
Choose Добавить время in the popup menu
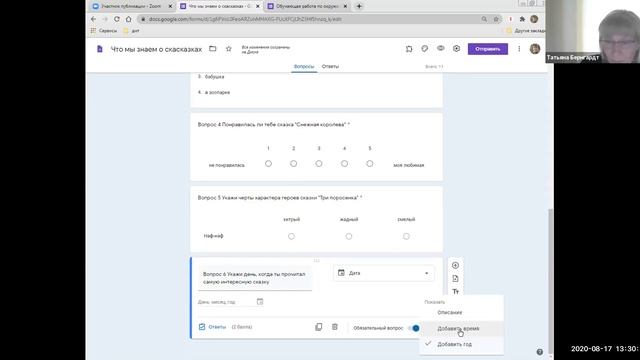click(461, 329)
